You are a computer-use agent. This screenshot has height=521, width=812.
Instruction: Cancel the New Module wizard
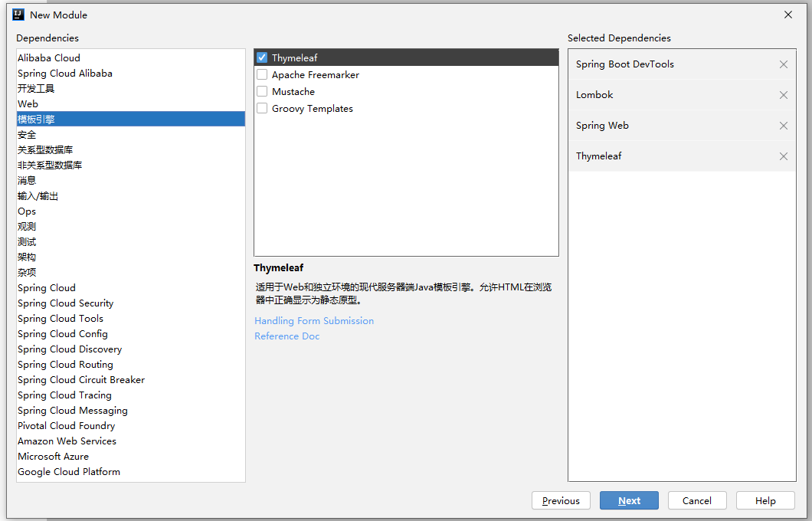pyautogui.click(x=697, y=501)
